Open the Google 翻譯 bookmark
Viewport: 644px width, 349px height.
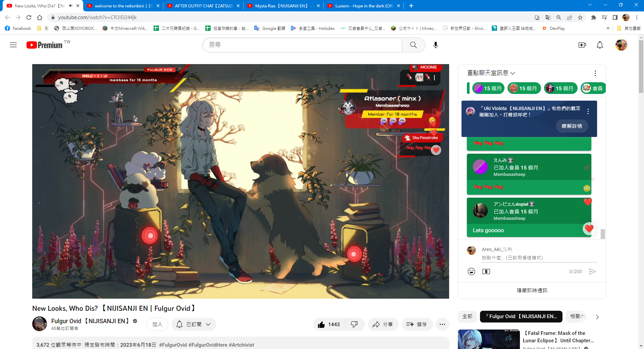[x=270, y=29]
